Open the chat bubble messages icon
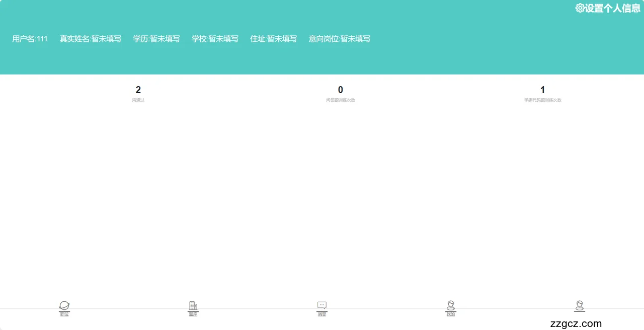Viewport: 644px width, 330px height. (322, 305)
